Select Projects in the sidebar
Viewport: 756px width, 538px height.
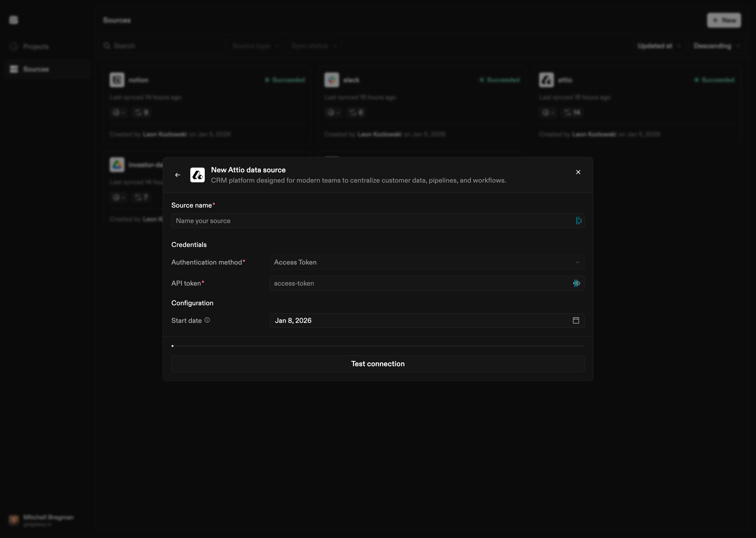(x=36, y=46)
